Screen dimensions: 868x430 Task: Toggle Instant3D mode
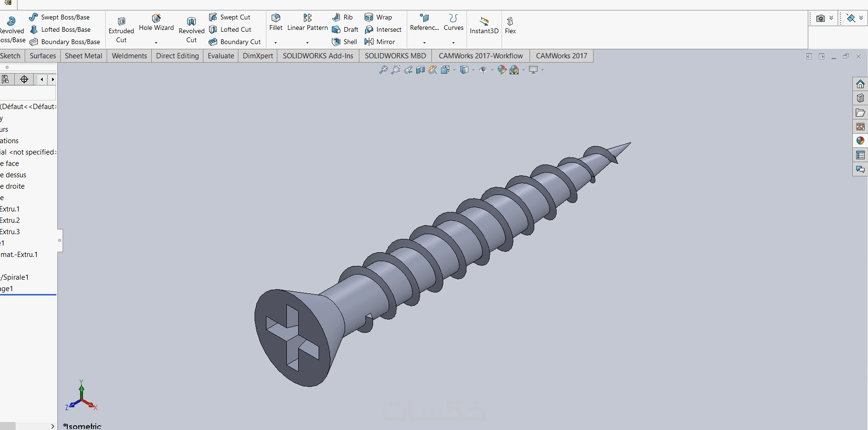point(484,25)
